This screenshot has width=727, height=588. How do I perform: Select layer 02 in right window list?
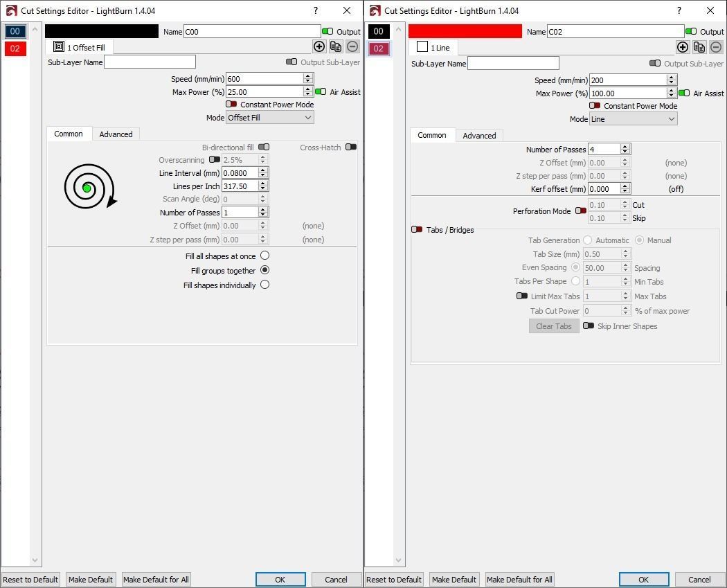(x=379, y=48)
